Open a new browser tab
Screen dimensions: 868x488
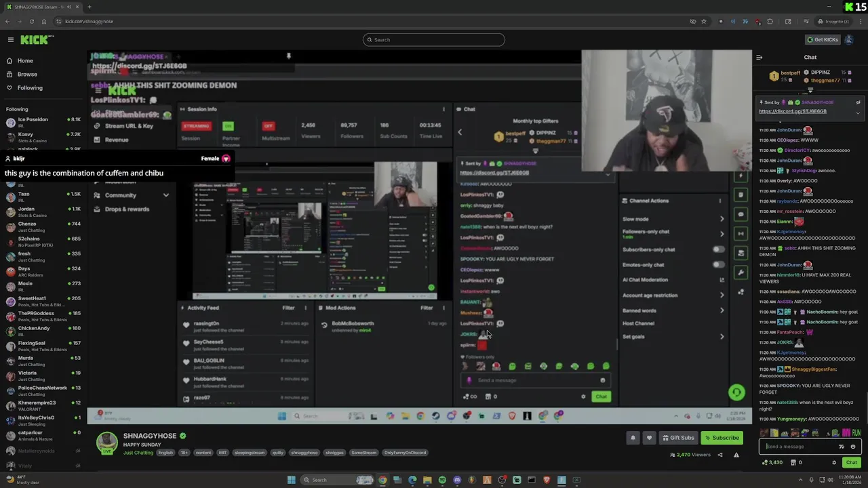click(90, 7)
